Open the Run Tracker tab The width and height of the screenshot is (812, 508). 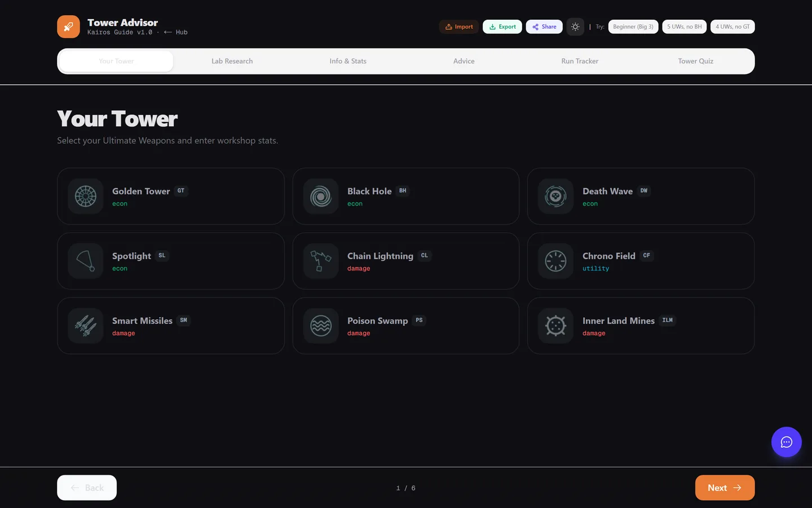[580, 61]
